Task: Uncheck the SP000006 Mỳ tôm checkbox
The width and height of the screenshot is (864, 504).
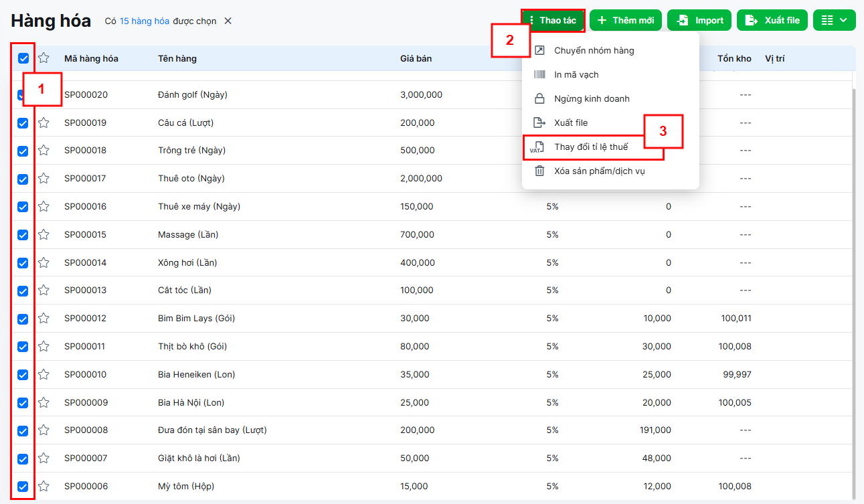Action: click(x=23, y=487)
